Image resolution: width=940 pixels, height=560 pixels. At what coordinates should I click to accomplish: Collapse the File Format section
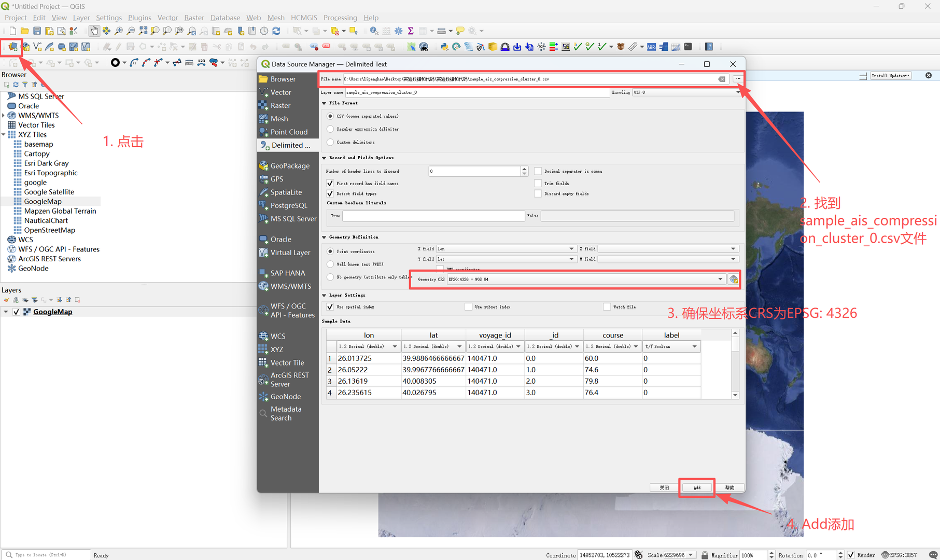click(325, 103)
